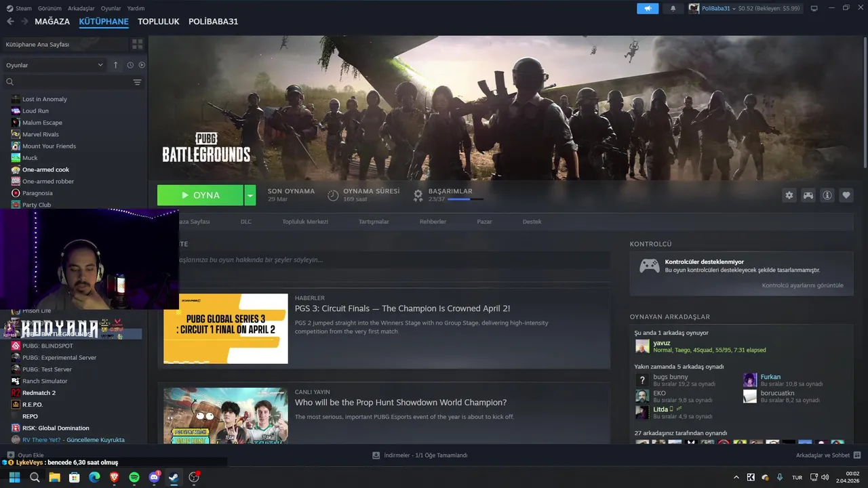Select One-armed cook in the library list
Viewport: 868px width, 488px height.
click(x=45, y=169)
